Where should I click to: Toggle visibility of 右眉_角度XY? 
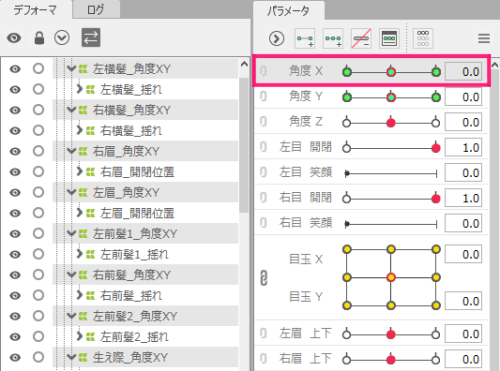[15, 151]
